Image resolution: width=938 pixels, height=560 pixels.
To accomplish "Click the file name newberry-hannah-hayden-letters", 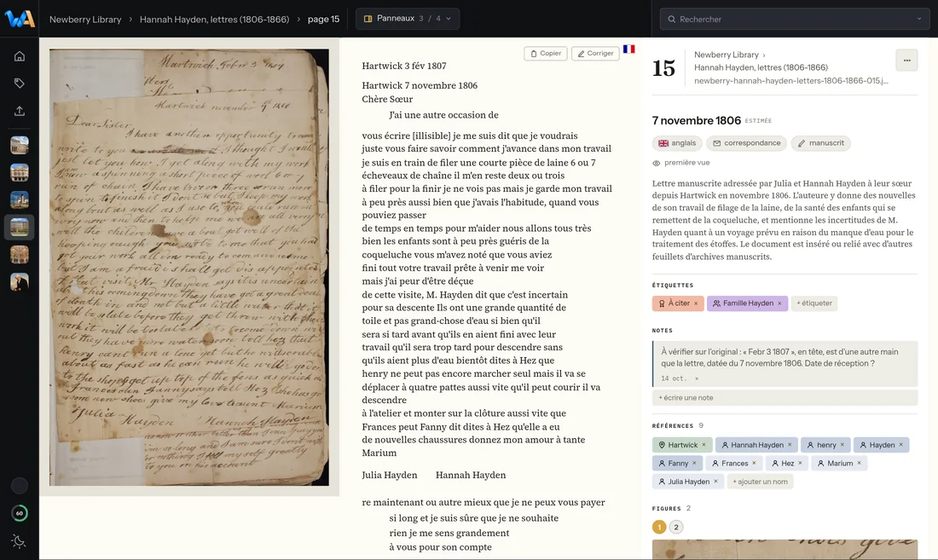I will pyautogui.click(x=790, y=81).
